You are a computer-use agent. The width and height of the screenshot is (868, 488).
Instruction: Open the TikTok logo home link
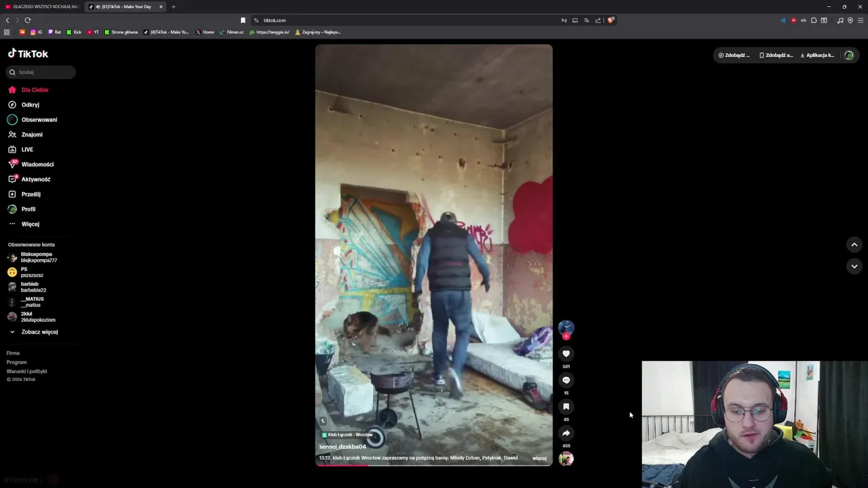(x=28, y=54)
